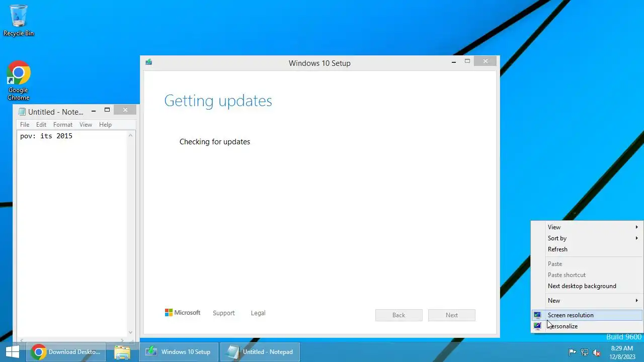
Task: Close the Notepad window
Action: pos(125,110)
